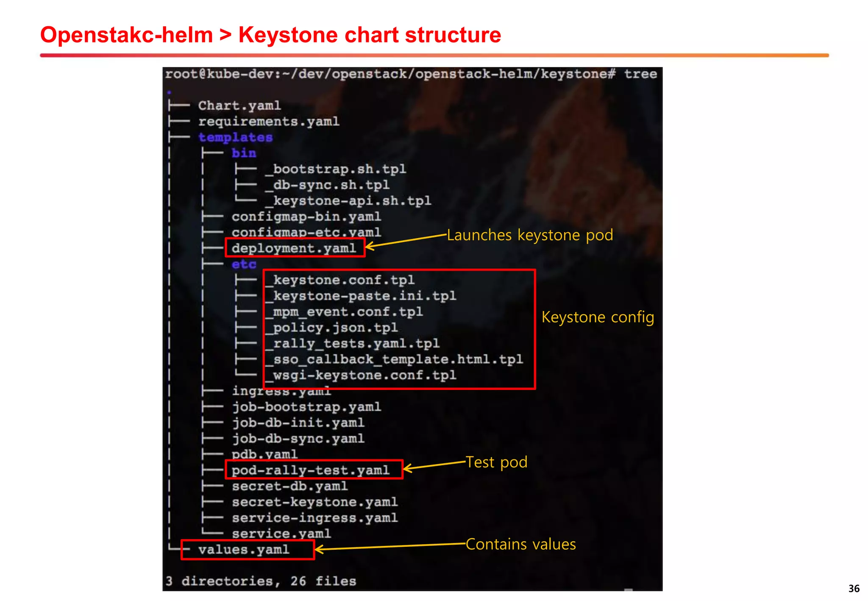The height and width of the screenshot is (601, 868).
Task: Select the bin directory entry
Action: [244, 153]
